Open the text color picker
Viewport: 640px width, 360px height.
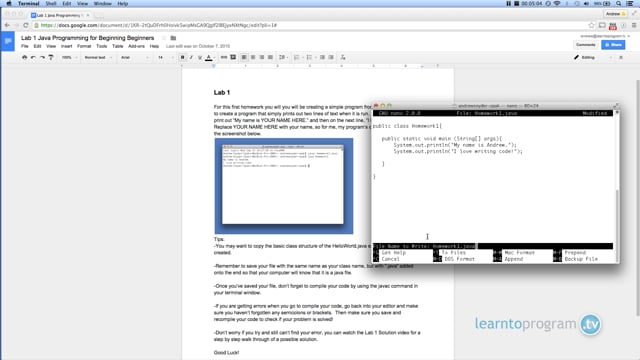(x=209, y=58)
